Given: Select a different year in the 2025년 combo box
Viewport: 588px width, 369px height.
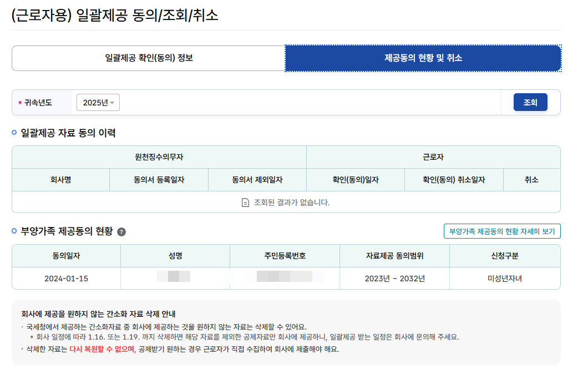Looking at the screenshot, I should pos(98,103).
